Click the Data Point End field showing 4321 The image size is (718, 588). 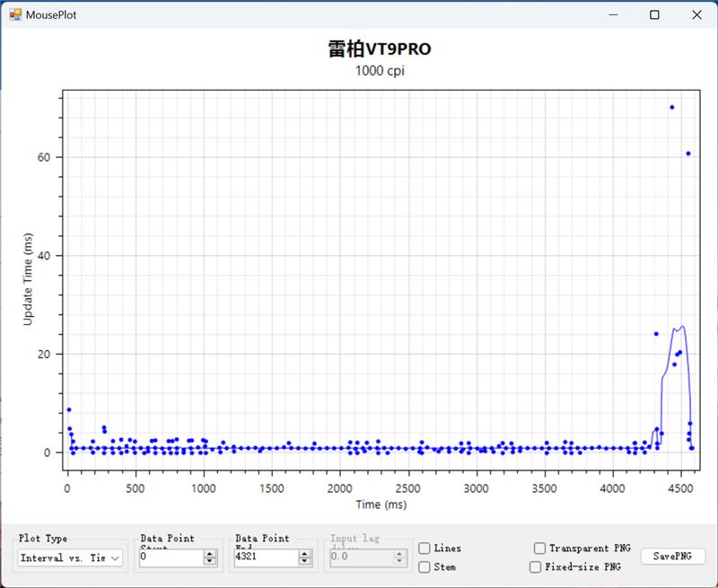pyautogui.click(x=265, y=557)
